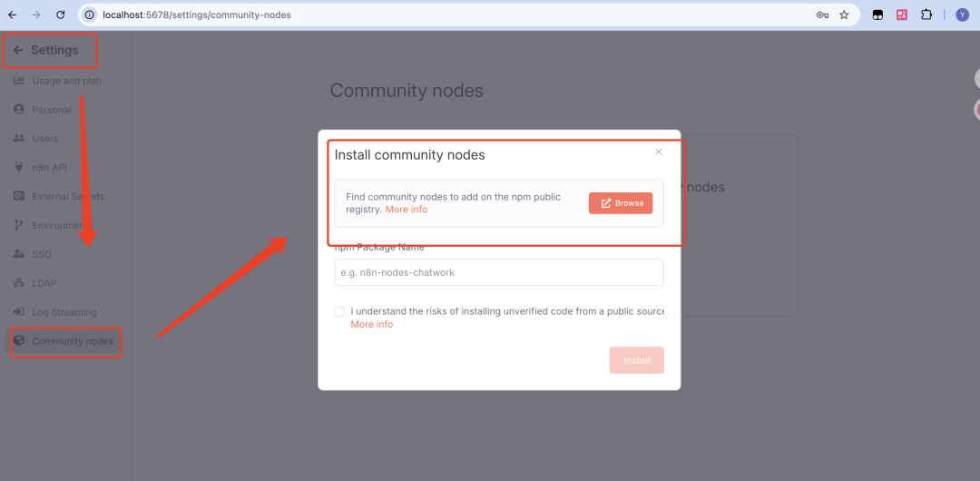Image resolution: width=980 pixels, height=481 pixels.
Task: Click the site info icon in address bar
Action: tap(90, 15)
